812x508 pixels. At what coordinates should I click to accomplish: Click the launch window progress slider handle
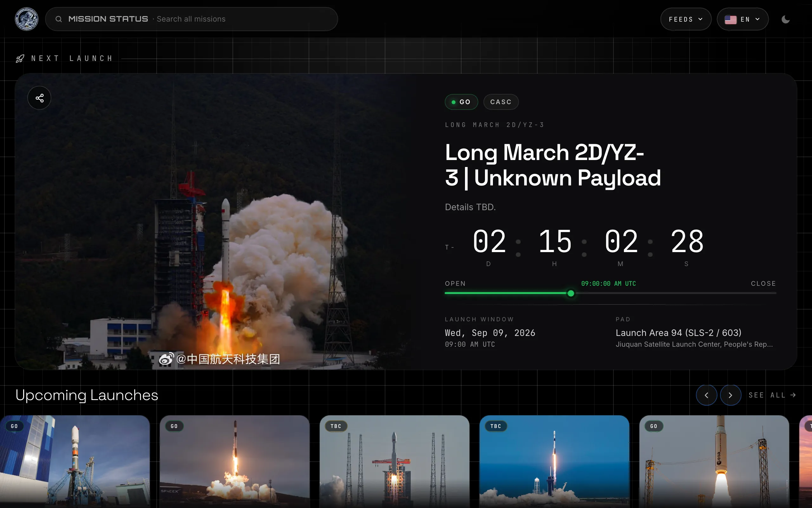pos(571,293)
